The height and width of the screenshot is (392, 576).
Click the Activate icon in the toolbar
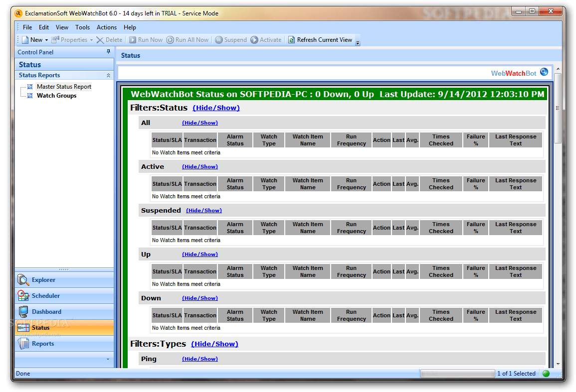[254, 40]
